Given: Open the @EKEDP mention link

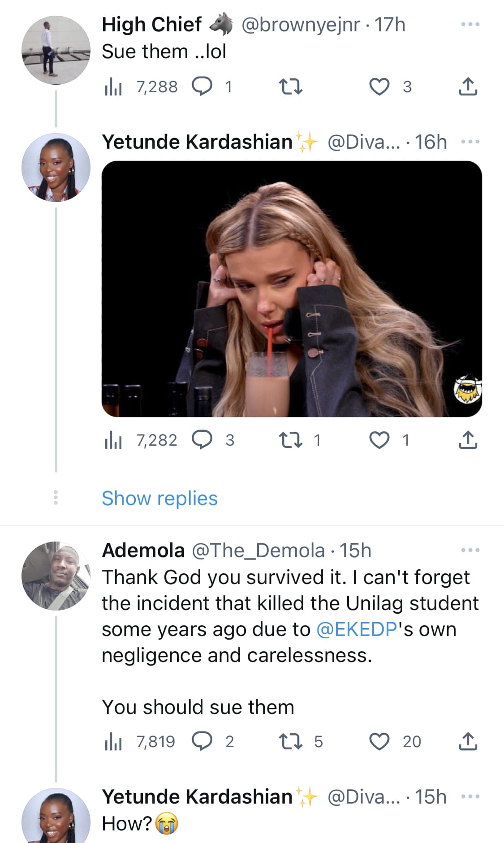Looking at the screenshot, I should point(357,629).
